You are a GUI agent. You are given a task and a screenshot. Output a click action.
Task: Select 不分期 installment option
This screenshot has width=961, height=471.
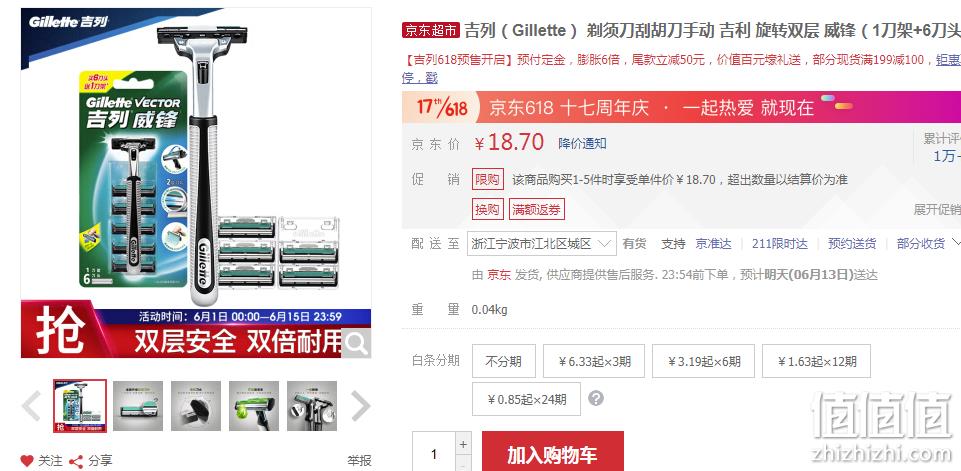503,361
